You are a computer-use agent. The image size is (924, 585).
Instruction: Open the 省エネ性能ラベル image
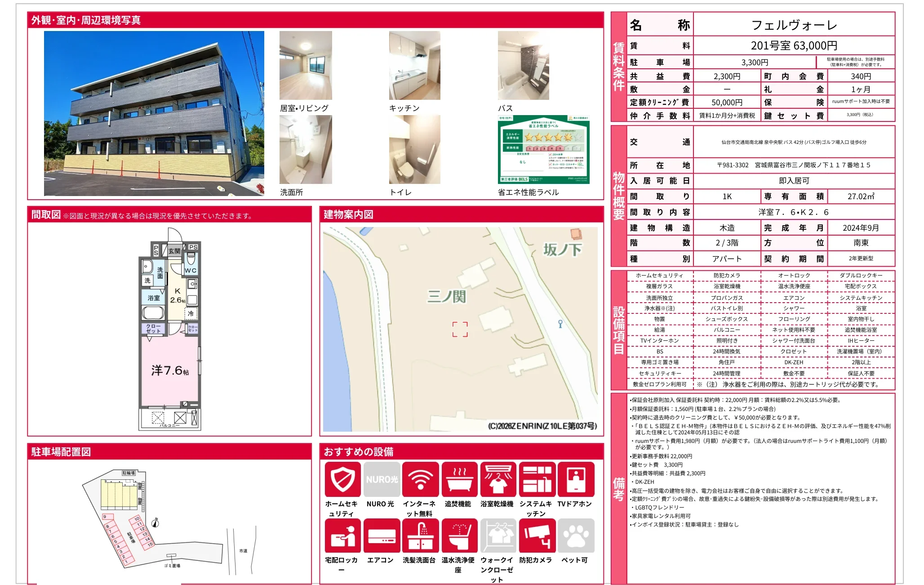pos(544,149)
